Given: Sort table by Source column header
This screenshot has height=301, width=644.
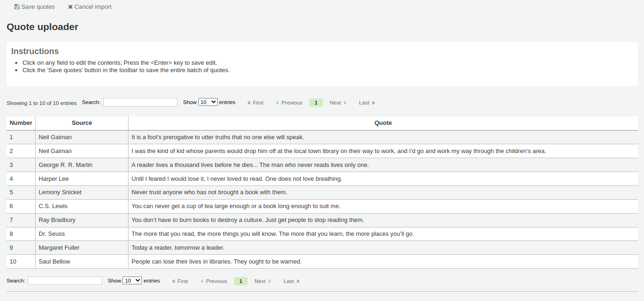Looking at the screenshot, I should pos(82,123).
